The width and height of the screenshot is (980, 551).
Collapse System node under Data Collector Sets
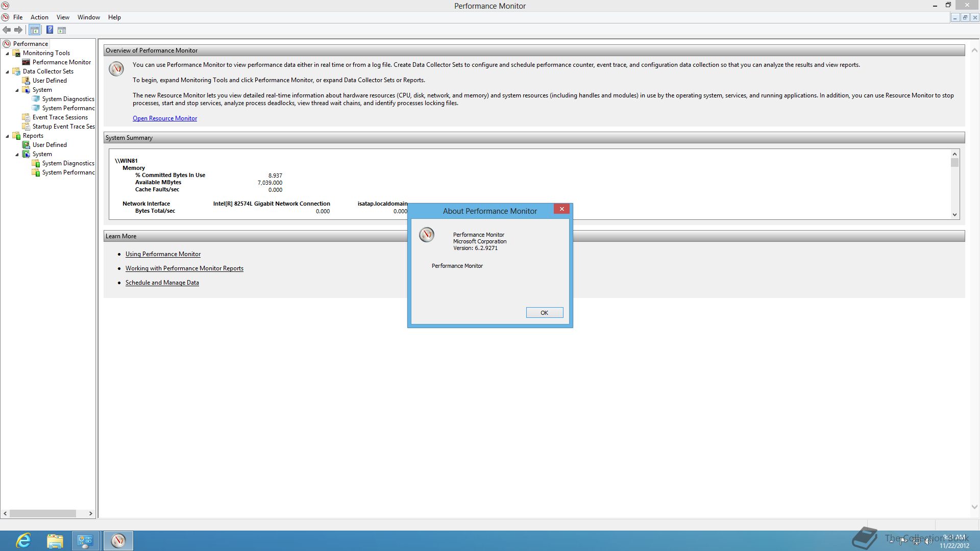[x=17, y=90]
